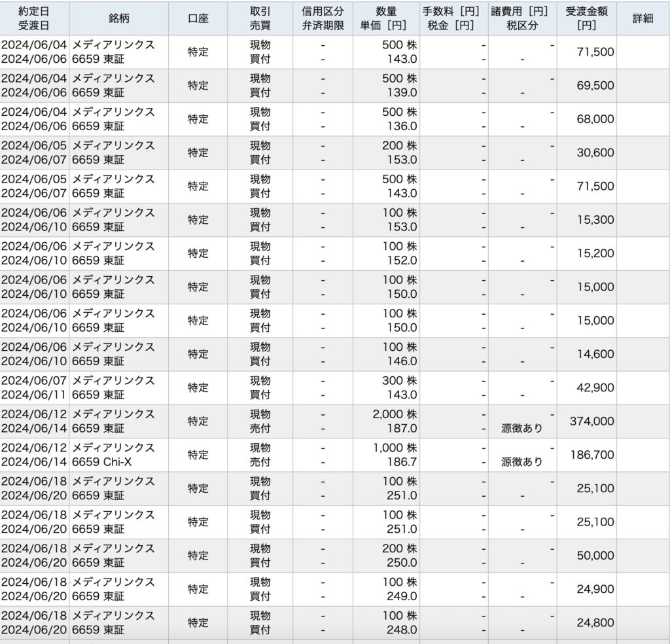The height and width of the screenshot is (644, 670).
Task: Select the 69,500 amount cell
Action: point(595,85)
